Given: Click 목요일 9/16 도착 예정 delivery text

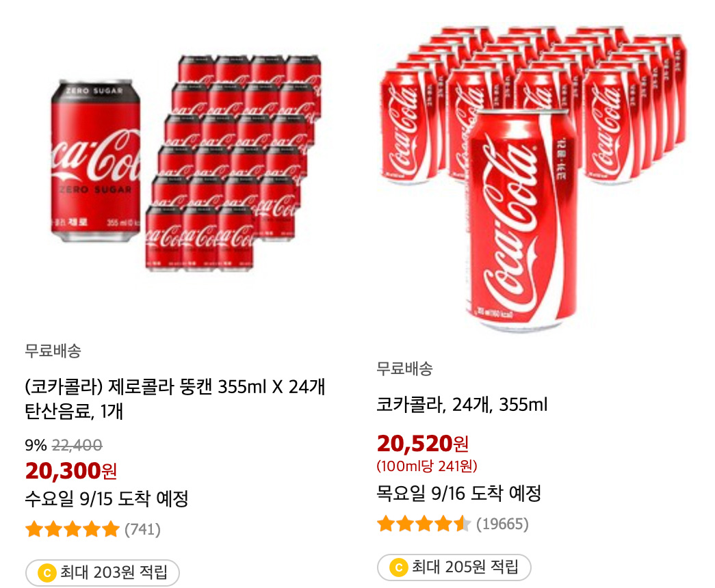Looking at the screenshot, I should tap(459, 492).
